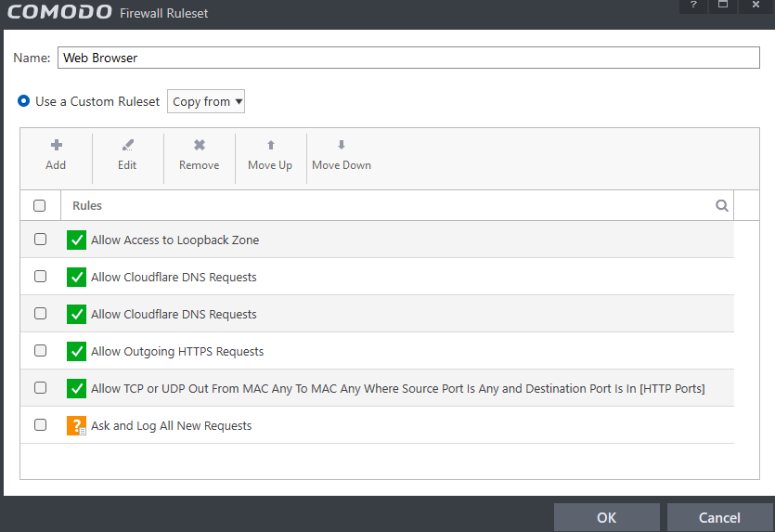Screen dimensions: 775x532
Task: Confirm with the OK button
Action: [606, 517]
